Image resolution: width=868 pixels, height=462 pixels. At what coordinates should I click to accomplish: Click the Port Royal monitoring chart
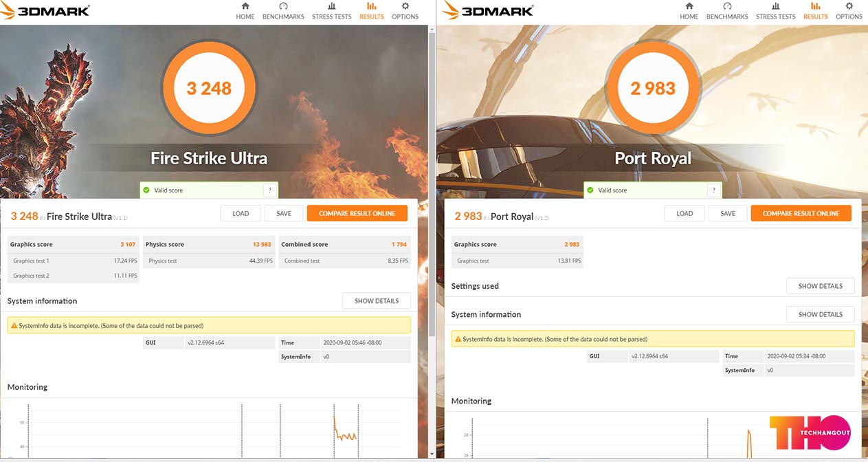[x=653, y=438]
